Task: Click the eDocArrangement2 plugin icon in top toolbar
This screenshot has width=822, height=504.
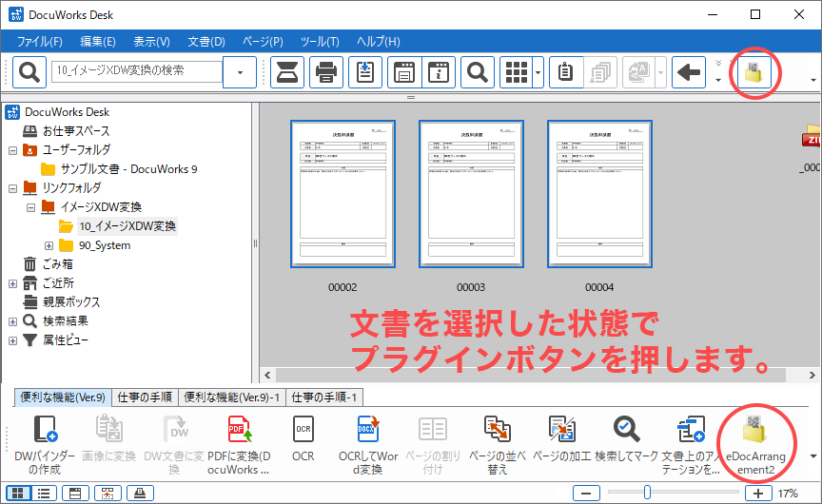Action: click(754, 71)
